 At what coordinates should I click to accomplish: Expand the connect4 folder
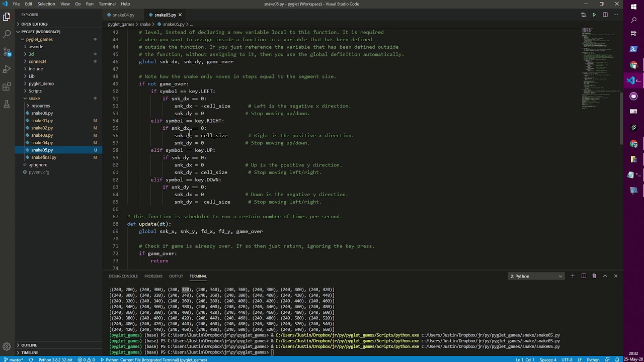click(x=37, y=61)
